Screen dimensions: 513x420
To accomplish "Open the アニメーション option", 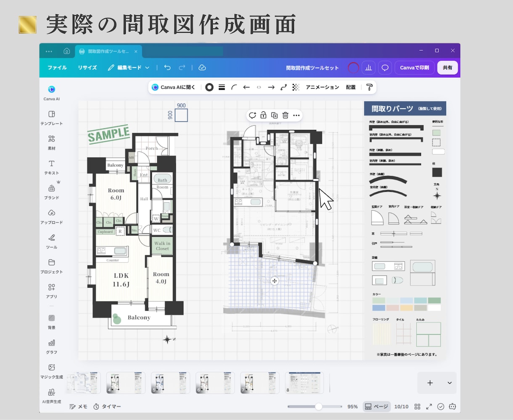I will (x=323, y=87).
